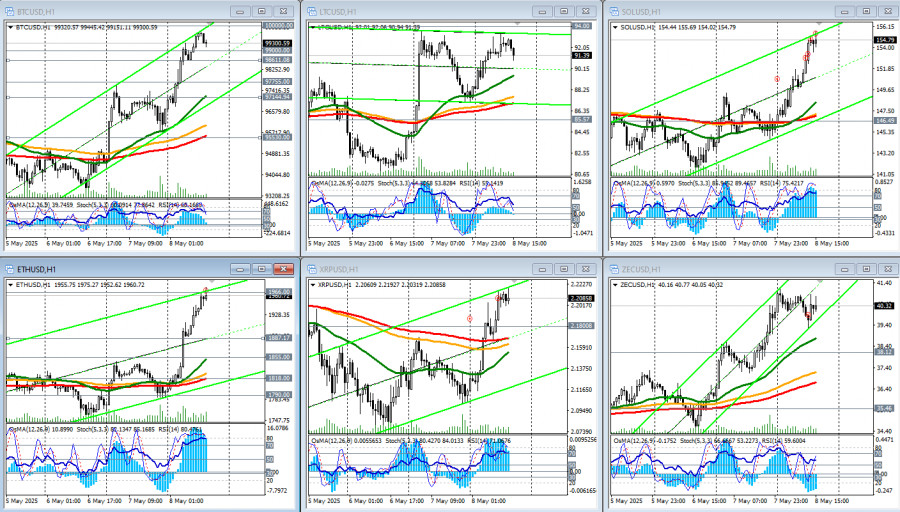The width and height of the screenshot is (900, 512).
Task: Click the ETHUSD,H1 chart window icon
Action: point(9,269)
